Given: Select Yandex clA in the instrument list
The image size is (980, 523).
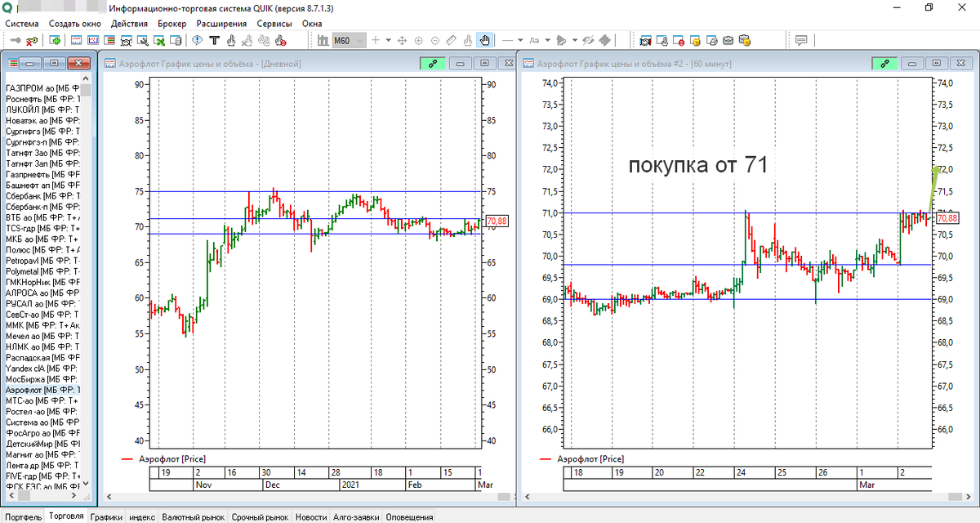Looking at the screenshot, I should (x=42, y=369).
